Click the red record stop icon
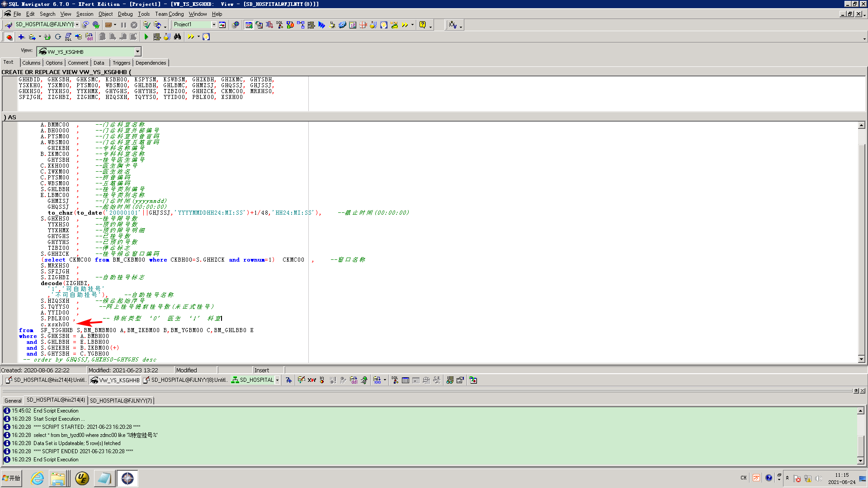 [9, 37]
